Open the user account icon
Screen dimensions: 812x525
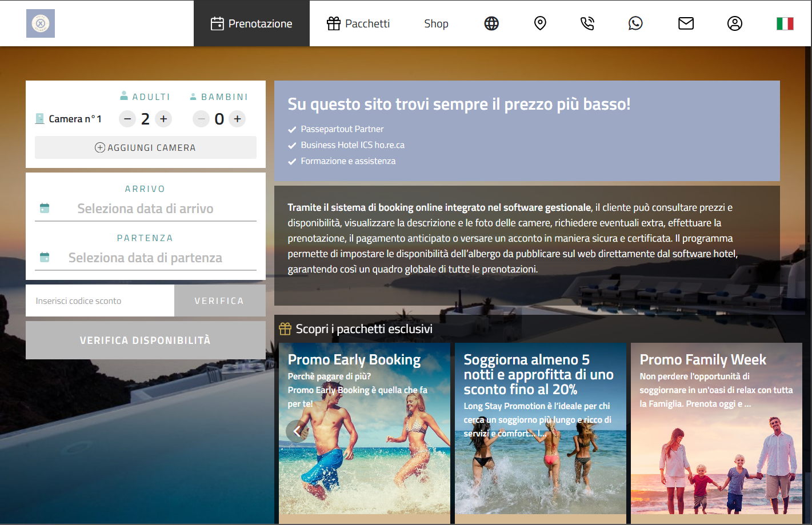tap(735, 23)
